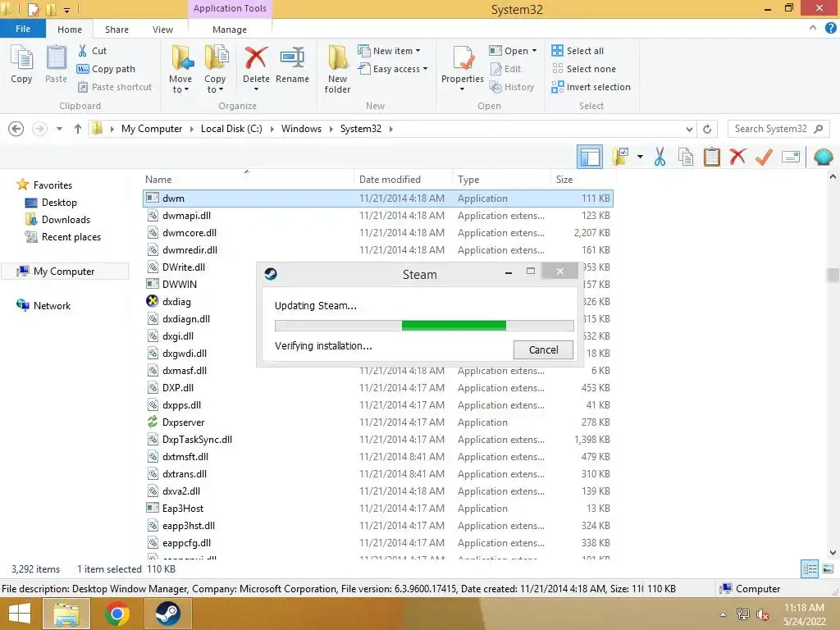Click the clipboard paste icon in the secondary toolbar
The height and width of the screenshot is (630, 840).
click(x=712, y=157)
